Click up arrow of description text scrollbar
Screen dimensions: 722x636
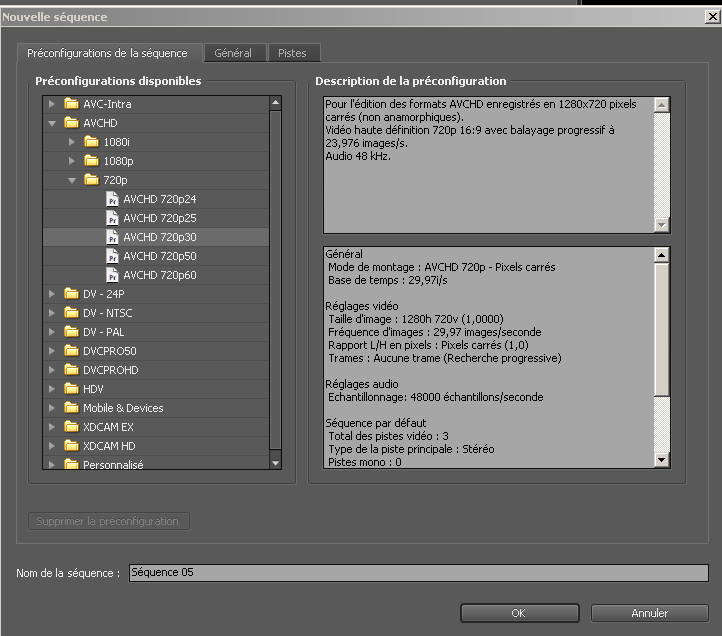[662, 105]
